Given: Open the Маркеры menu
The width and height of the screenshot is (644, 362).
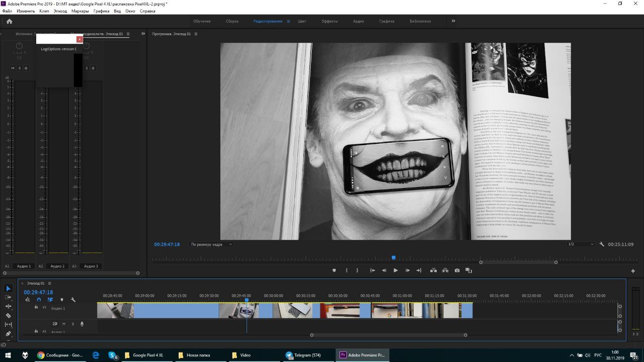Looking at the screenshot, I should (80, 11).
